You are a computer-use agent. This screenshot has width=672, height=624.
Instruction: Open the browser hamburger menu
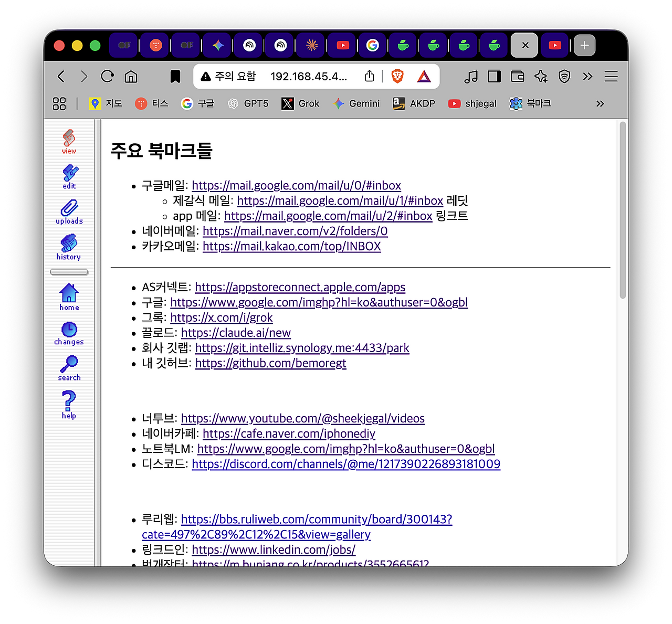(x=611, y=77)
